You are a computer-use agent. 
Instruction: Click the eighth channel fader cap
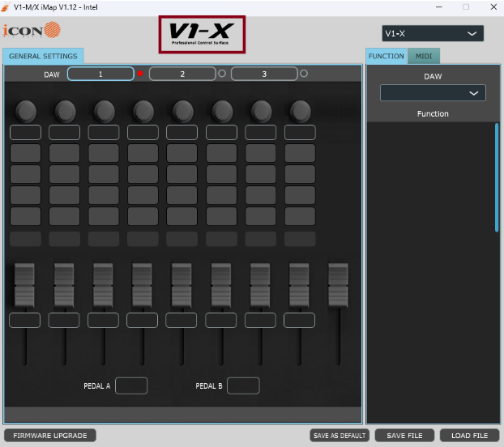299,285
